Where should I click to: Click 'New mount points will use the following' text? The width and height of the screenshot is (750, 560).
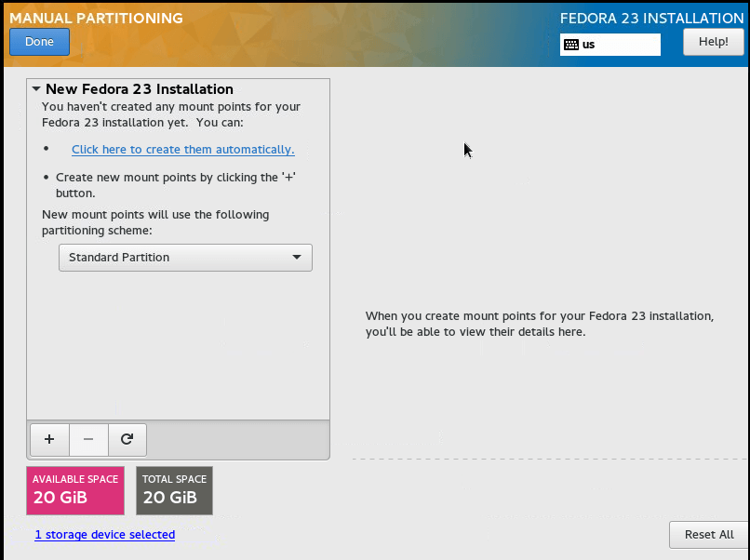(155, 222)
